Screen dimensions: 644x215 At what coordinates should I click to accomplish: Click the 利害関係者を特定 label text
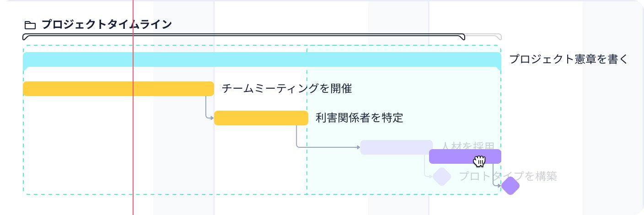click(360, 118)
